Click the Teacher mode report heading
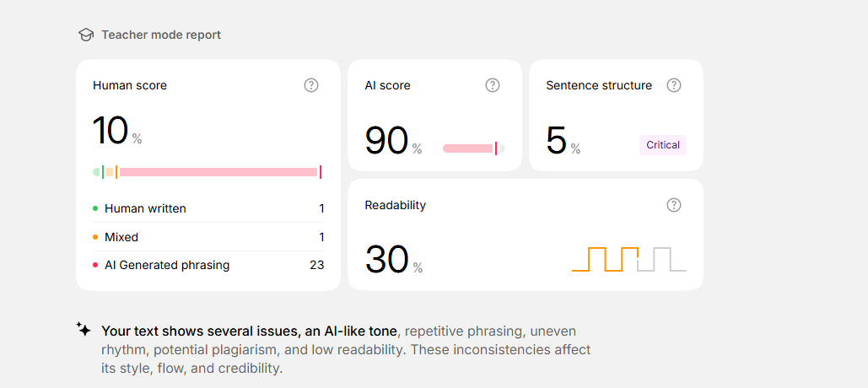Image resolution: width=868 pixels, height=388 pixels. [161, 35]
